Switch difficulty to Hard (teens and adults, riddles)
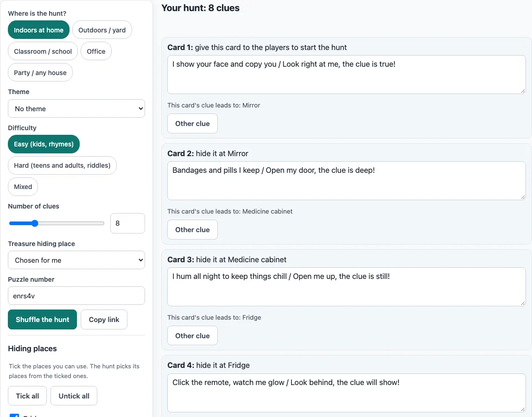Viewport: 532px width, 417px height. point(62,165)
